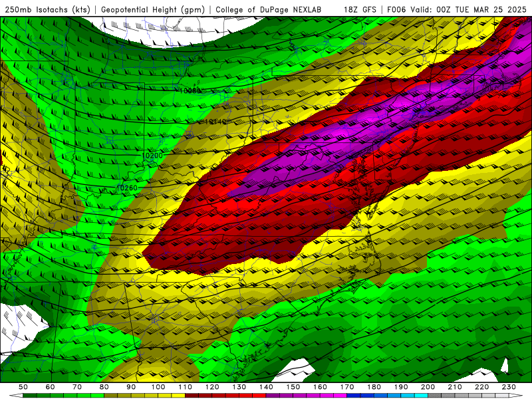Click the magenta swatch just left of 170

click(x=340, y=396)
